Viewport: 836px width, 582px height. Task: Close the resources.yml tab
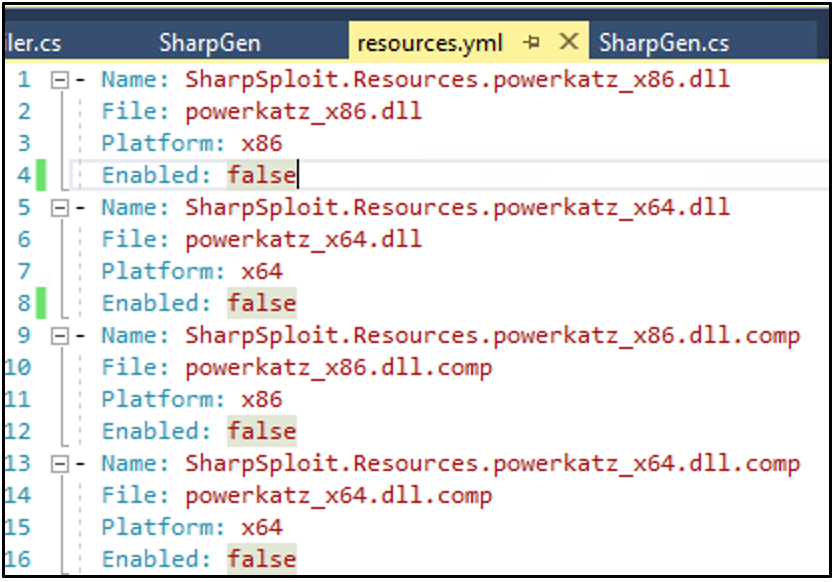click(x=568, y=42)
